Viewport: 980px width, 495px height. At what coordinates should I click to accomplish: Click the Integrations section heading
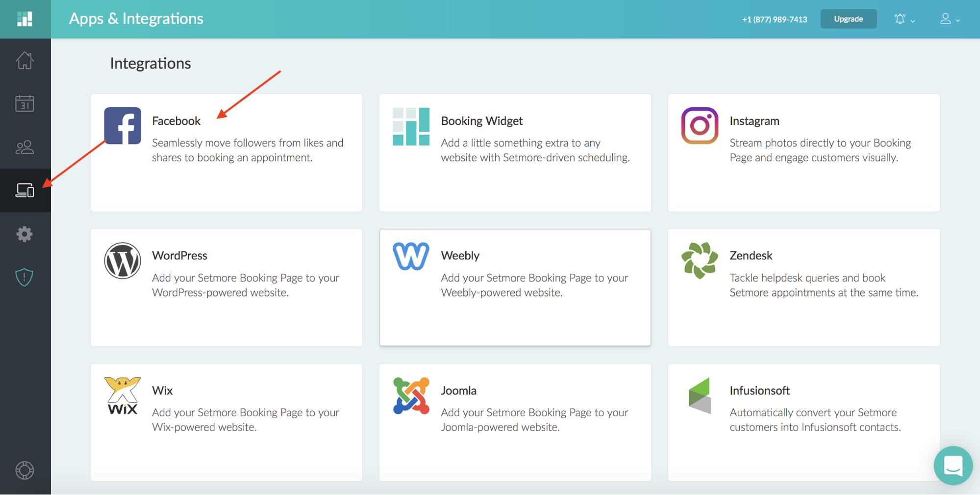151,63
